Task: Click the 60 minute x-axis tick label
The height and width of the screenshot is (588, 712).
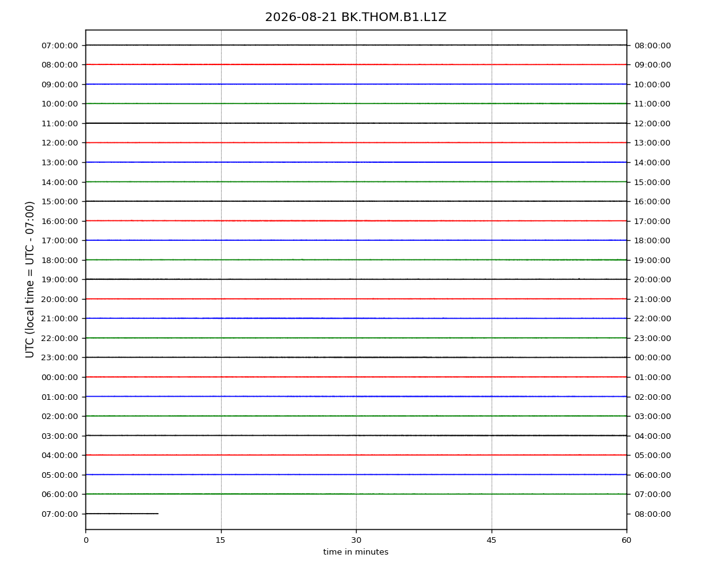Action: coord(627,540)
